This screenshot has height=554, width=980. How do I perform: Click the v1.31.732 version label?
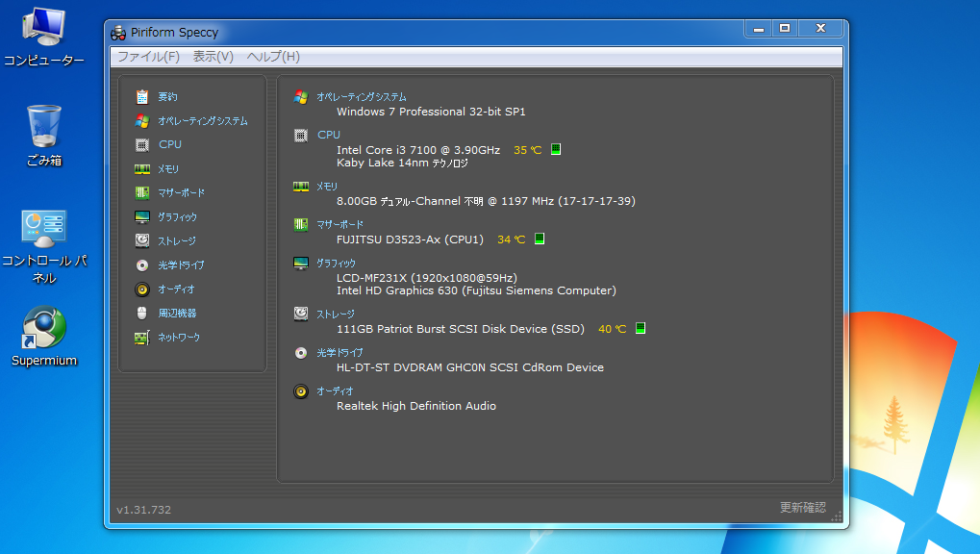[143, 510]
